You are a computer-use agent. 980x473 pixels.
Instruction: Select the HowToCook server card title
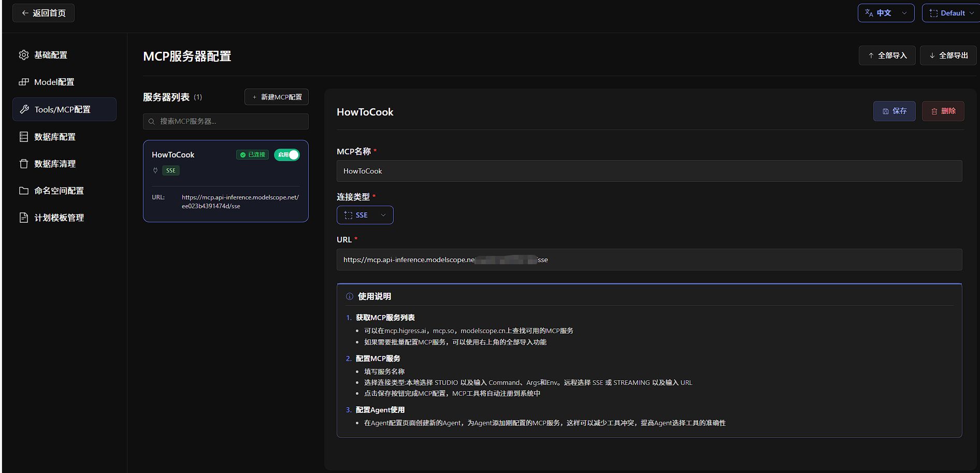point(173,155)
